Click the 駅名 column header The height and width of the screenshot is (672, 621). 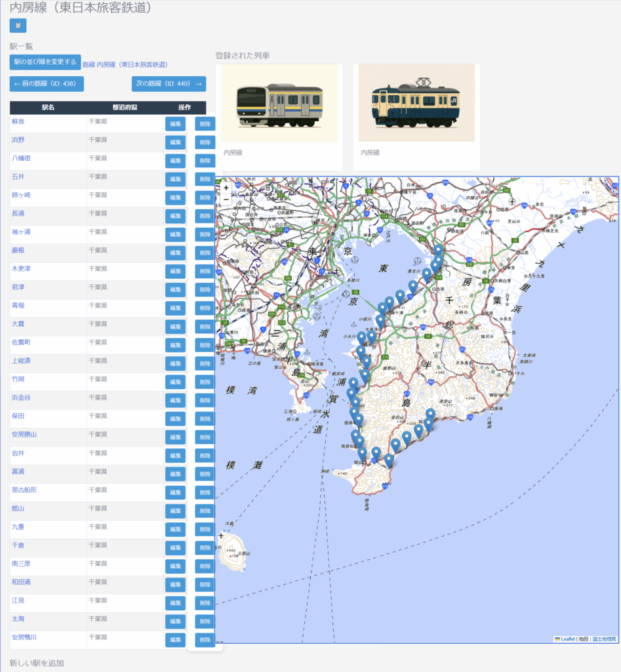[48, 108]
